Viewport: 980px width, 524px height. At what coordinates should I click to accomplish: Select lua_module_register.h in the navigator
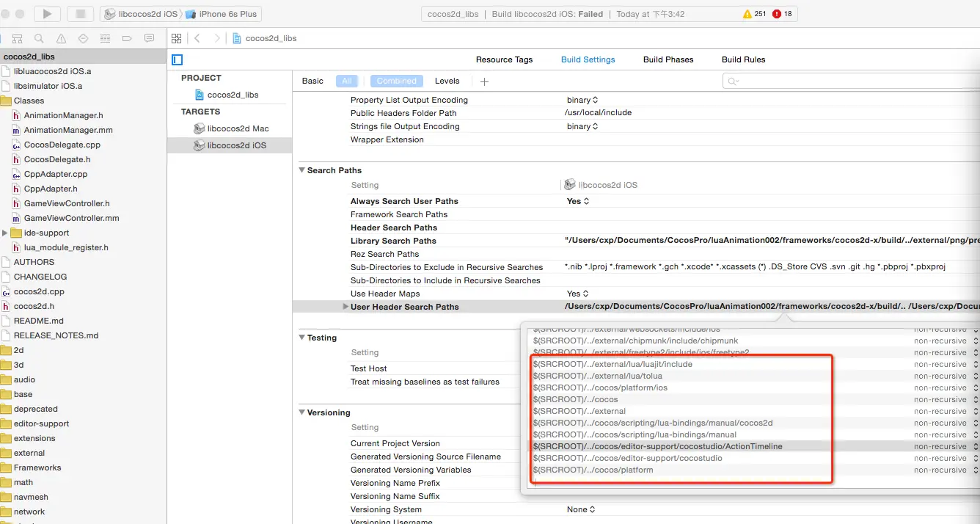pyautogui.click(x=66, y=247)
